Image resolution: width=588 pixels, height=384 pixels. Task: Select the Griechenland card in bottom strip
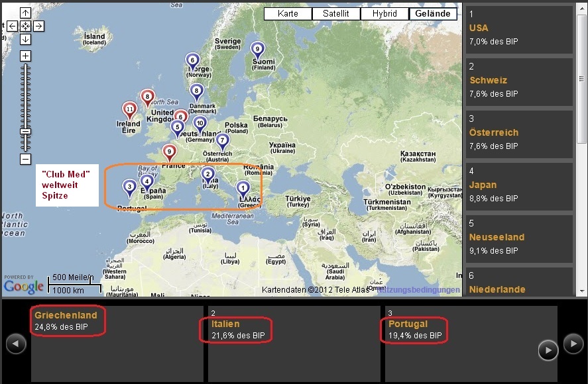click(117, 344)
